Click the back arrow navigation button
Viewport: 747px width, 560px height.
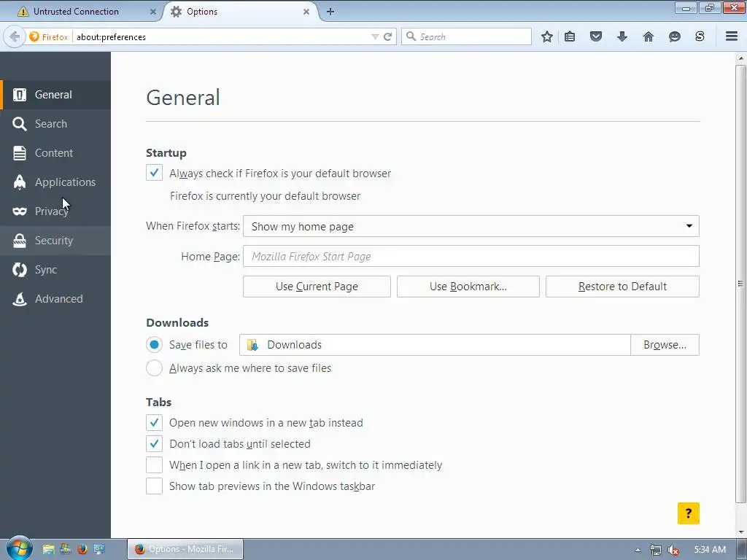click(x=15, y=36)
